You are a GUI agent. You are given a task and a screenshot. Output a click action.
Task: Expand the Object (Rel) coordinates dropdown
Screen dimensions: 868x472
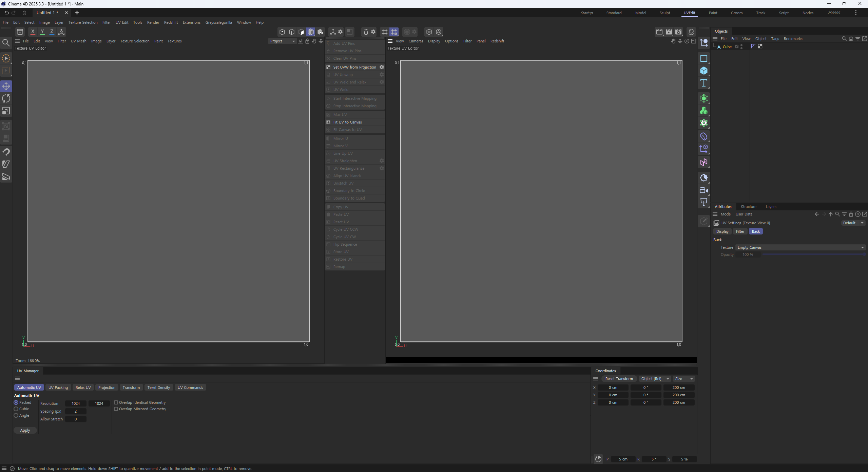point(654,379)
